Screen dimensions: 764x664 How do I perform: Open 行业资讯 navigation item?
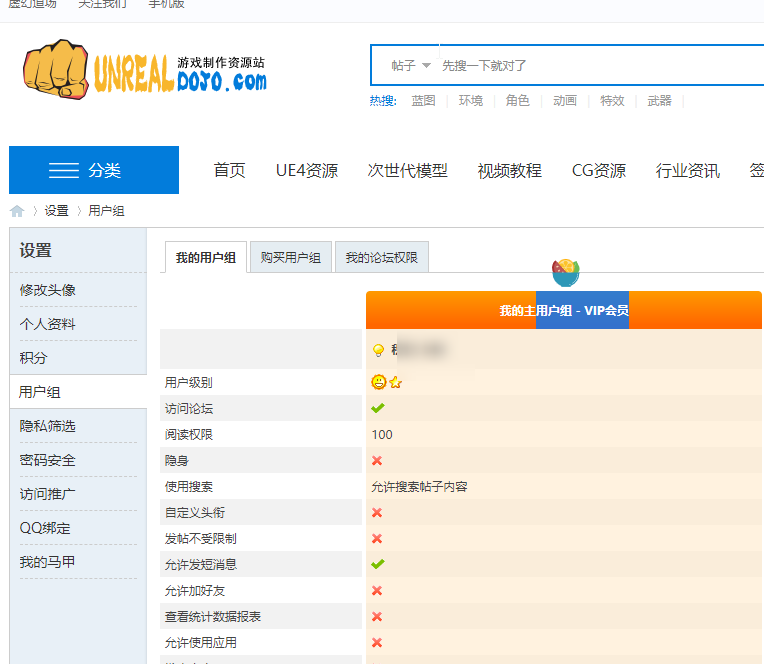coord(688,171)
